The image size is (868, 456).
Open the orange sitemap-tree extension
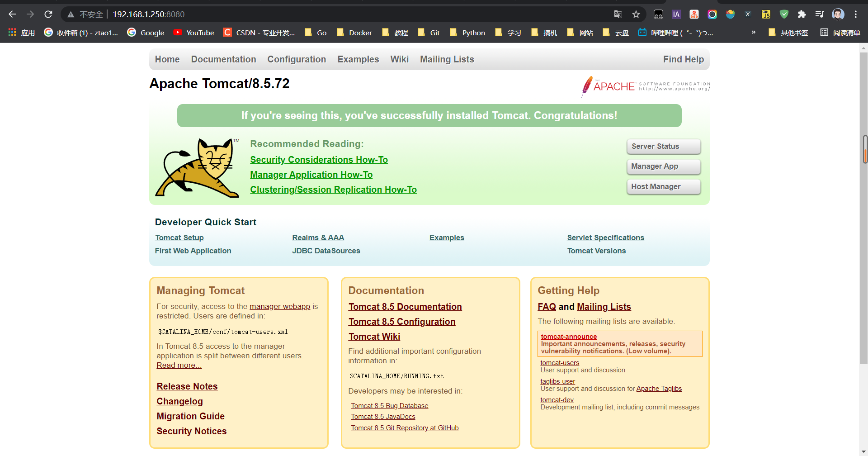coord(694,14)
